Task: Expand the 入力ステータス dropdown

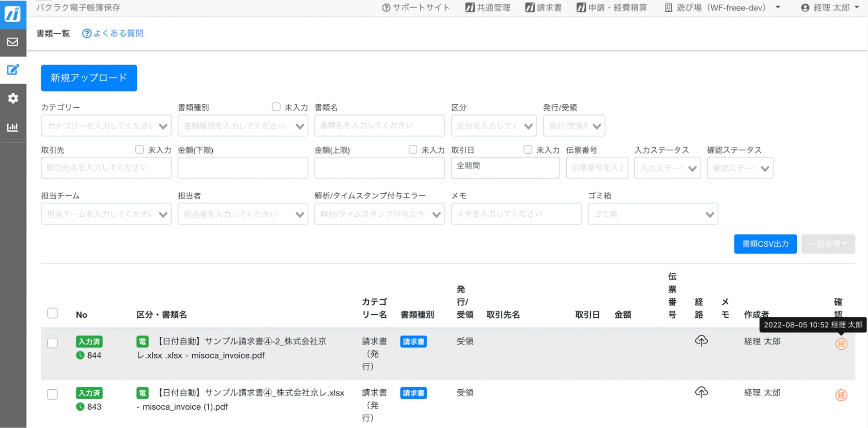Action: (x=667, y=168)
